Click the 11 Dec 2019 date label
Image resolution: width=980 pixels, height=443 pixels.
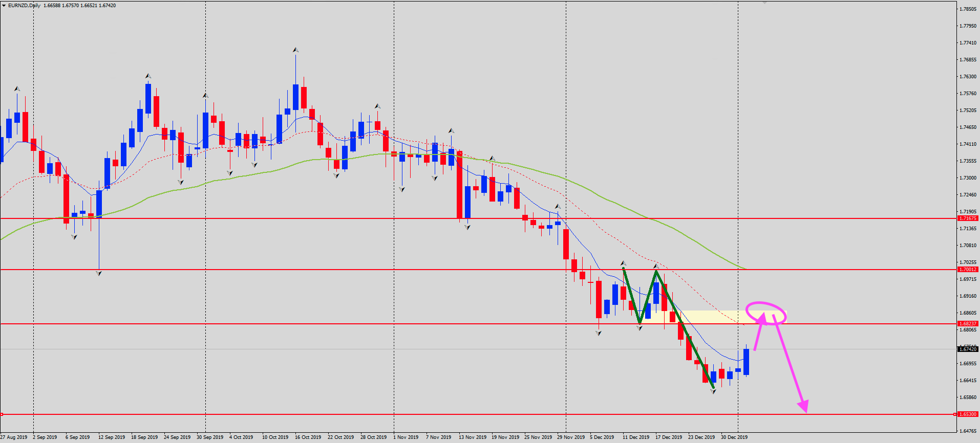[636, 437]
